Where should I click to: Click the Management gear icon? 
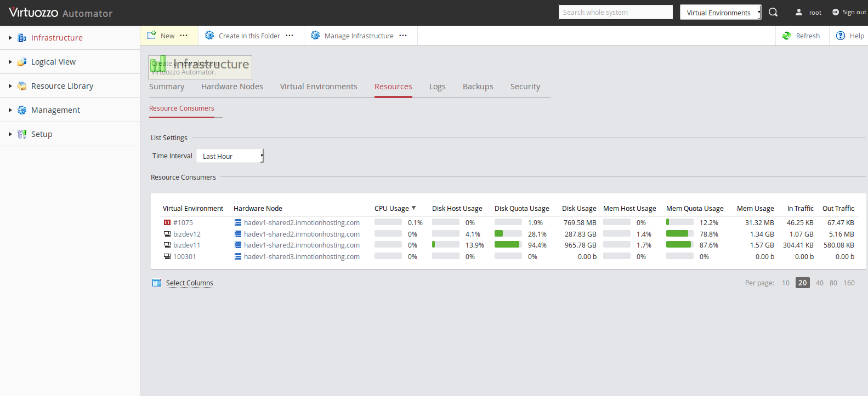click(x=22, y=110)
